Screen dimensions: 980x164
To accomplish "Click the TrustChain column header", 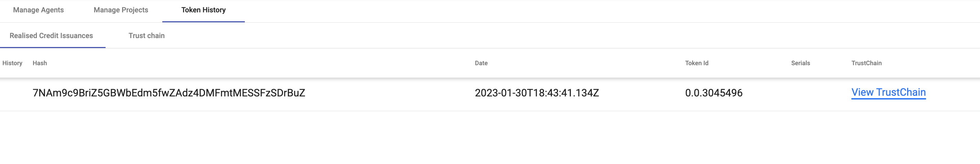I will pyautogui.click(x=866, y=63).
